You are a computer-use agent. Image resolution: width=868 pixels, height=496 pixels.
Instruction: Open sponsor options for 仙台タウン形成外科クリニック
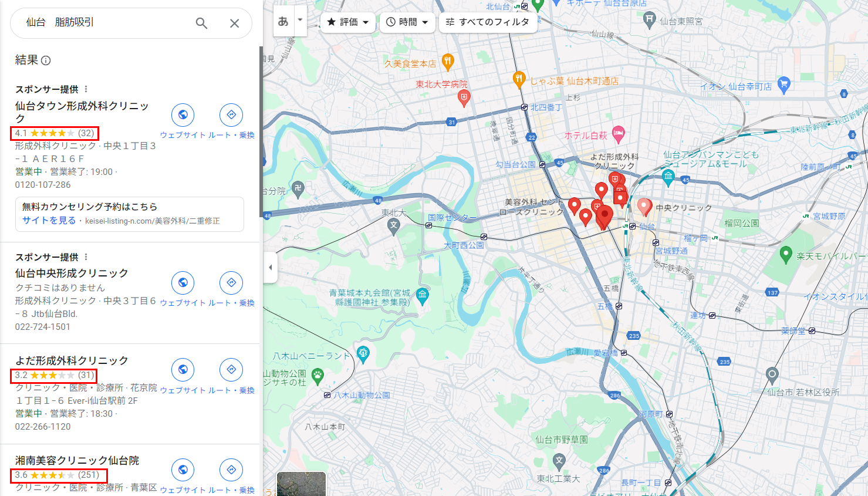86,89
